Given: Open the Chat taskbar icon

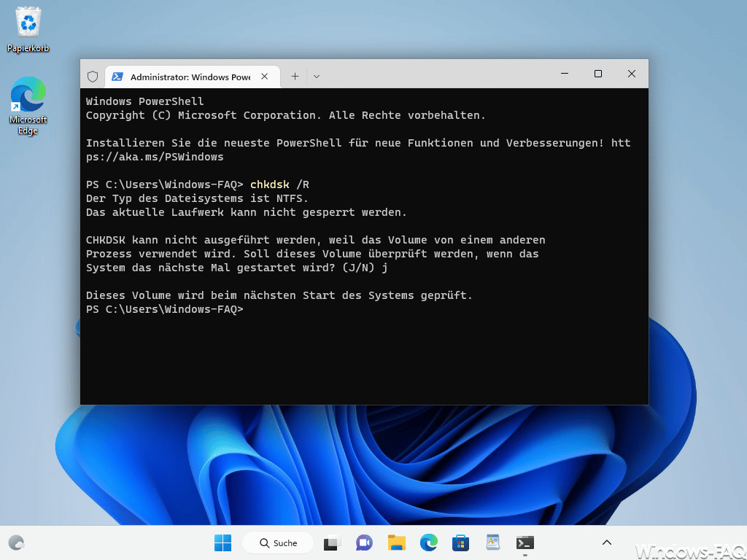Looking at the screenshot, I should (x=364, y=542).
